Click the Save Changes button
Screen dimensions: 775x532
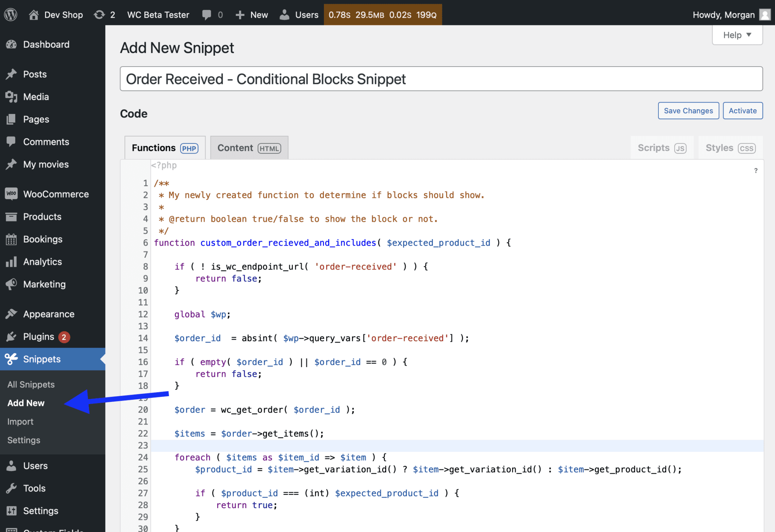(x=688, y=110)
